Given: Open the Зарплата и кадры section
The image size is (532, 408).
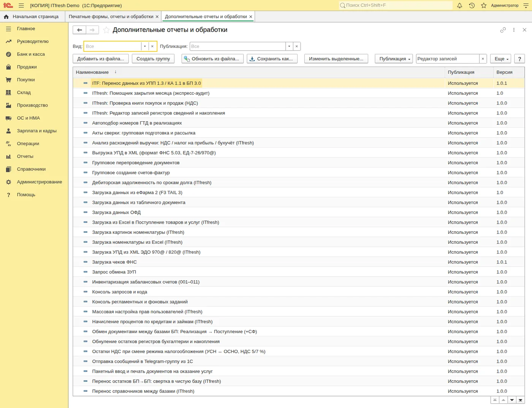Looking at the screenshot, I should [36, 131].
